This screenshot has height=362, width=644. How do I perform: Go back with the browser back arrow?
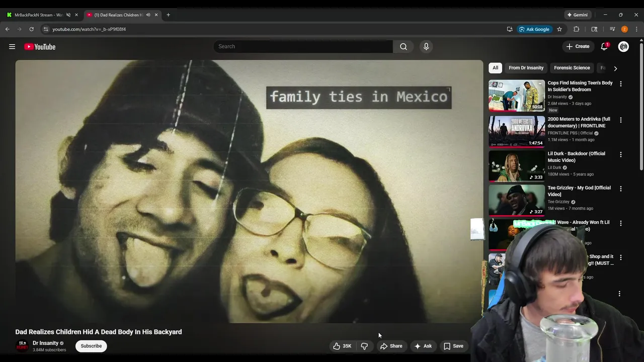8,29
